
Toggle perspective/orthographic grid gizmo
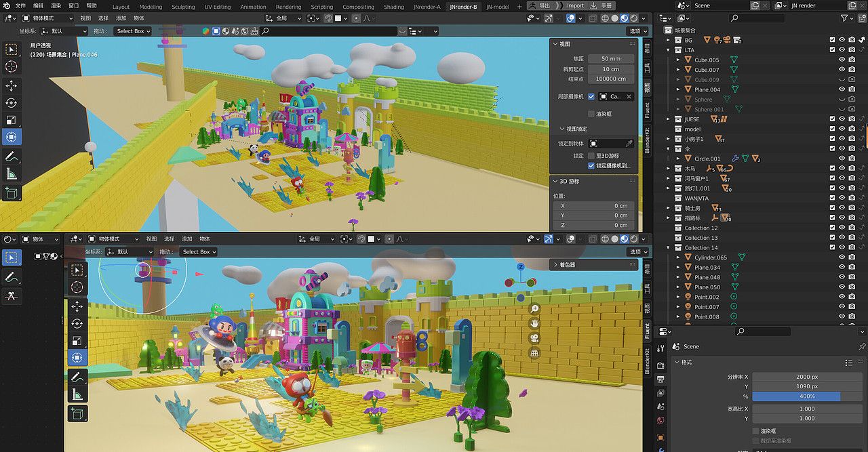[x=534, y=354]
